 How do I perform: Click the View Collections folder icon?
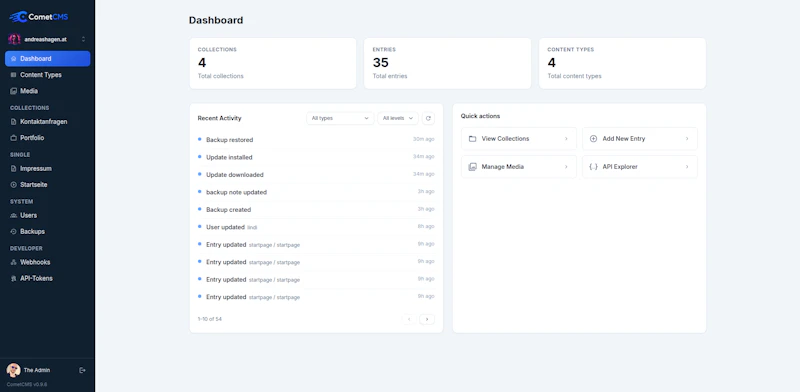[472, 139]
